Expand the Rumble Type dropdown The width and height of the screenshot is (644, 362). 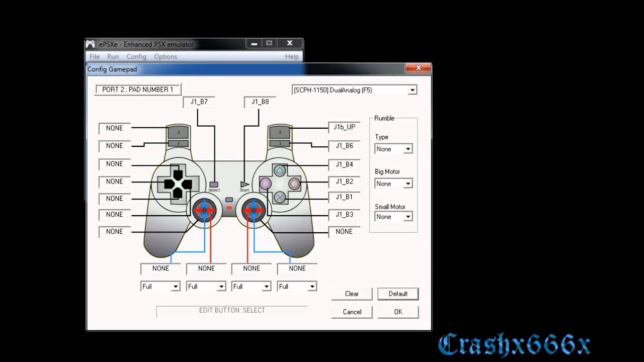pyautogui.click(x=393, y=149)
